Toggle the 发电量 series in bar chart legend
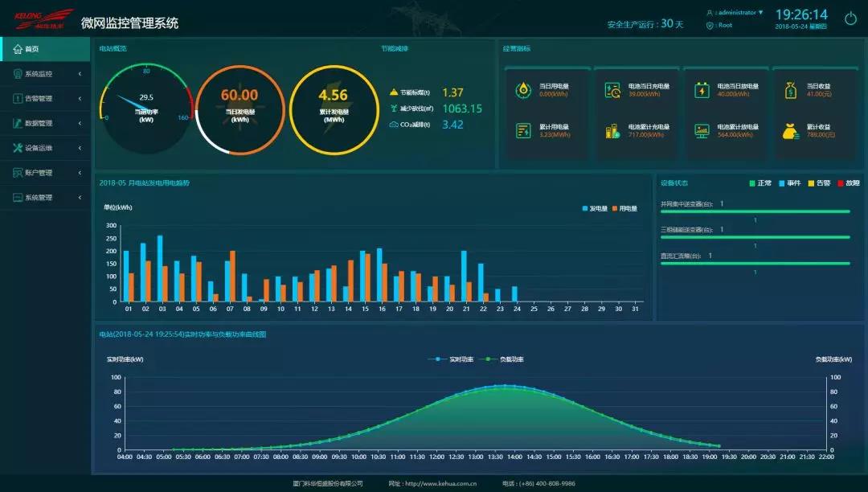The image size is (868, 492). pyautogui.click(x=595, y=208)
